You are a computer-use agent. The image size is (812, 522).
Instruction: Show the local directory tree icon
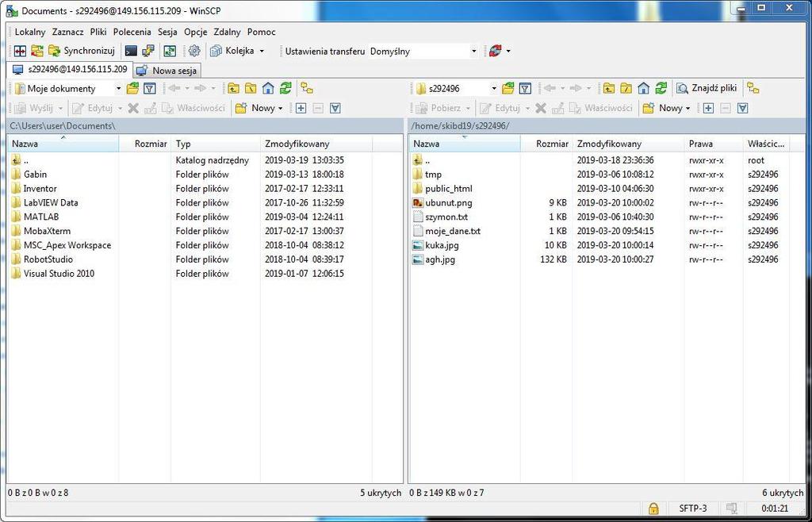coord(307,89)
